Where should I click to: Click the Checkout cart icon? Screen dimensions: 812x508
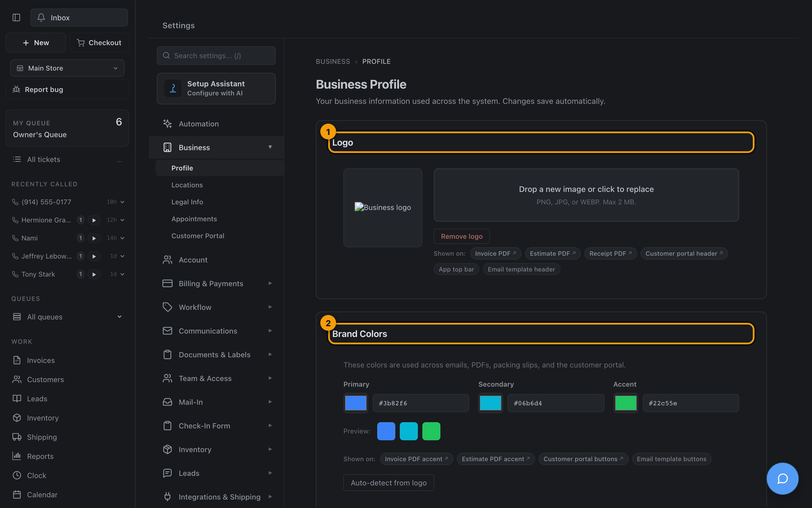(x=81, y=43)
